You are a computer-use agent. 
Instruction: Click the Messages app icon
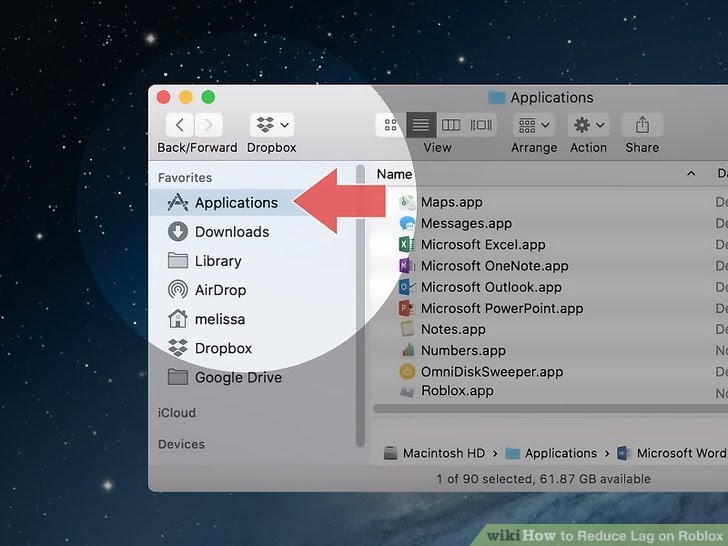[x=407, y=224]
